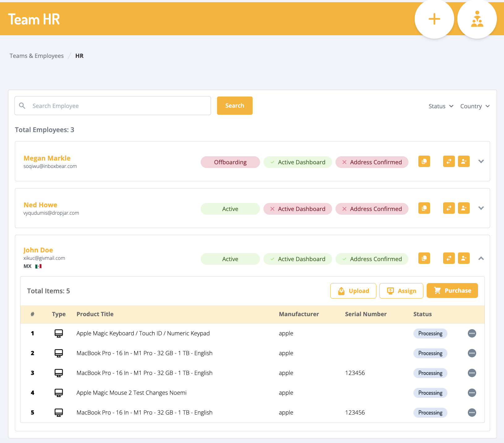Click transfer arrows icon for Ned Howe

[x=449, y=208]
